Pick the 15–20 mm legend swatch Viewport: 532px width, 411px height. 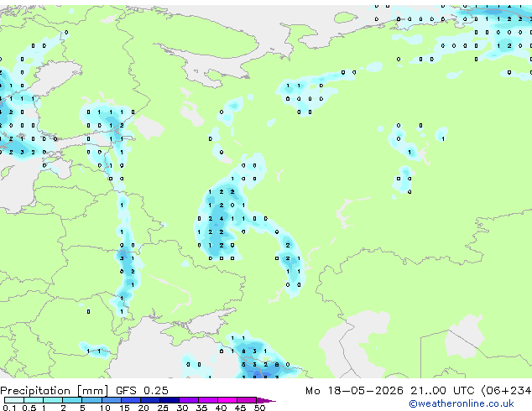tap(131, 400)
